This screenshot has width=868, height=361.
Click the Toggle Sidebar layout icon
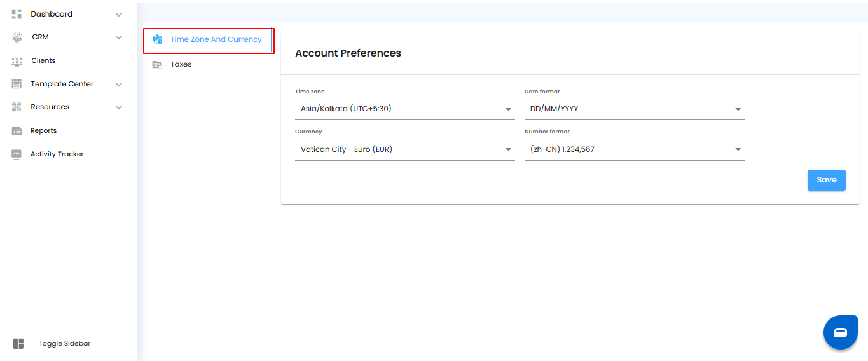point(18,344)
